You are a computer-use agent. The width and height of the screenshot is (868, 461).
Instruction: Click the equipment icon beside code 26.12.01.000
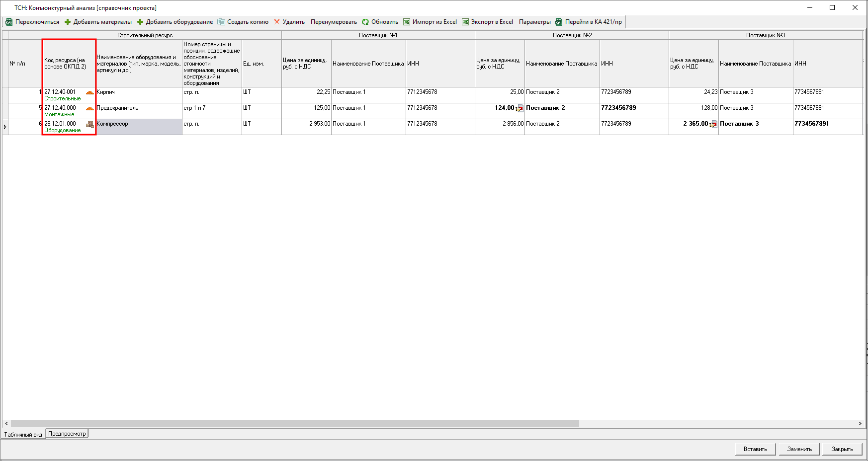click(x=90, y=124)
